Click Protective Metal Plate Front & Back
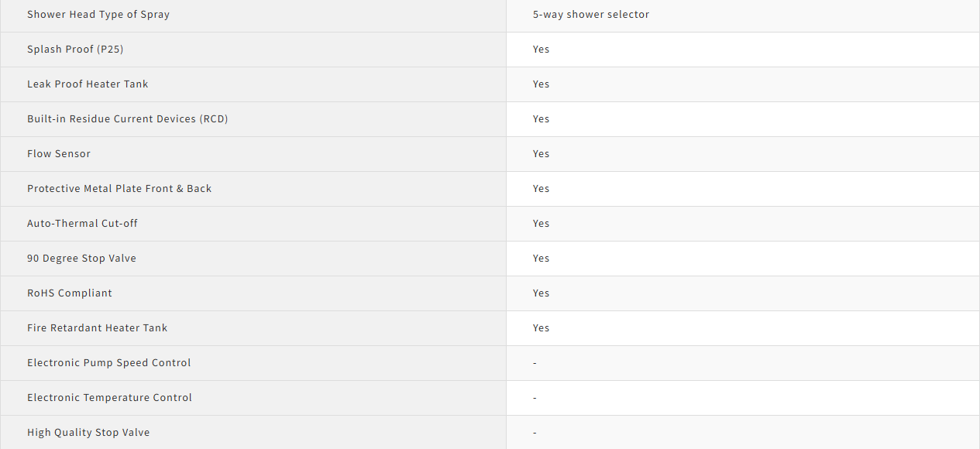Viewport: 980px width, 449px height. click(119, 189)
